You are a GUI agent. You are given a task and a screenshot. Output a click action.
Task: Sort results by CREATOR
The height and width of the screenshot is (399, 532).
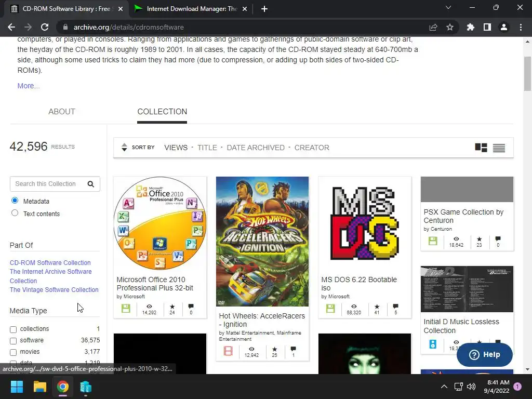pos(312,148)
